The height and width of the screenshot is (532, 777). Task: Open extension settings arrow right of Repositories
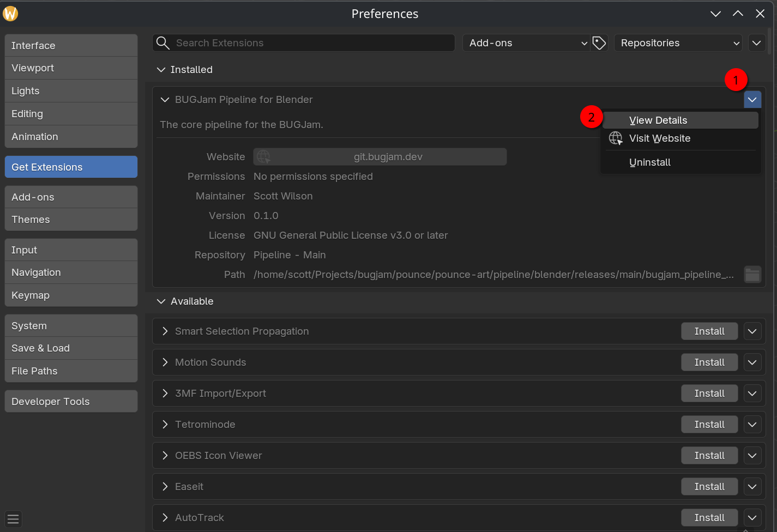tap(756, 43)
